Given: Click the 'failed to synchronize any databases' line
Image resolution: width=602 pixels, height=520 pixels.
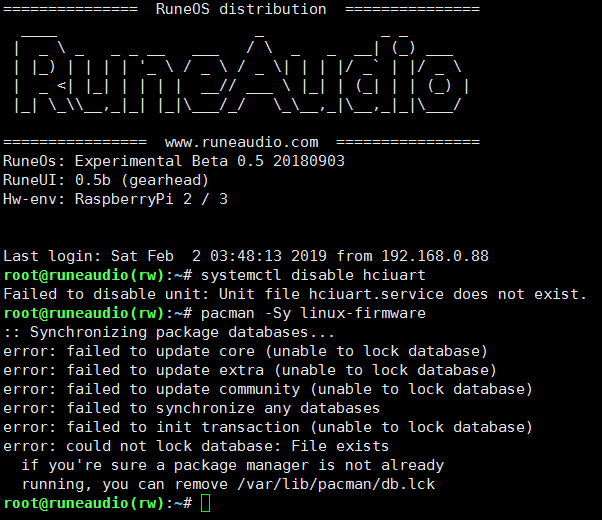Looking at the screenshot, I should 192,408.
